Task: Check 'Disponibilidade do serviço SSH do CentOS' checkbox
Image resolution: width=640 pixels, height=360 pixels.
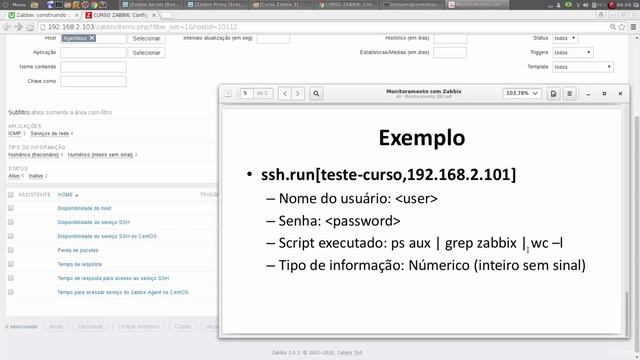Action: (x=11, y=236)
